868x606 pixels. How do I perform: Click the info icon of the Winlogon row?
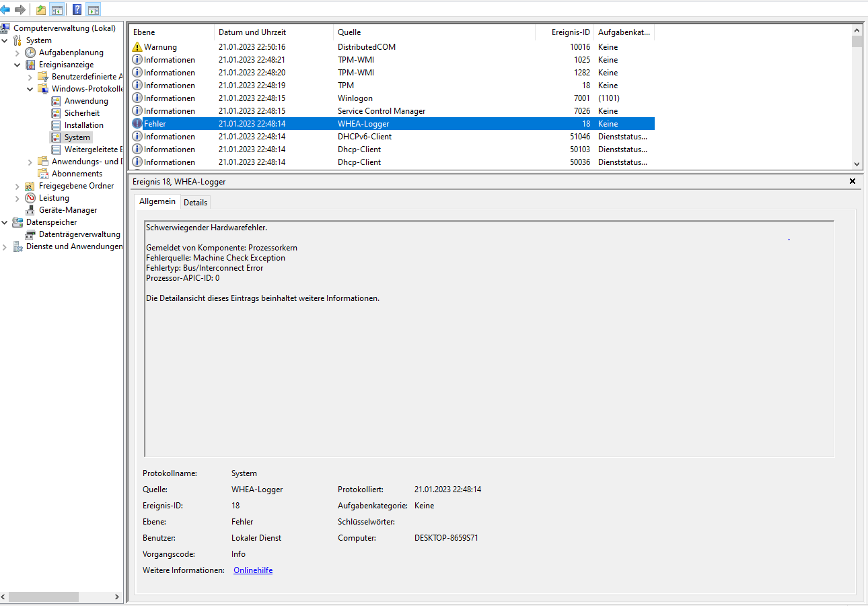coord(137,98)
